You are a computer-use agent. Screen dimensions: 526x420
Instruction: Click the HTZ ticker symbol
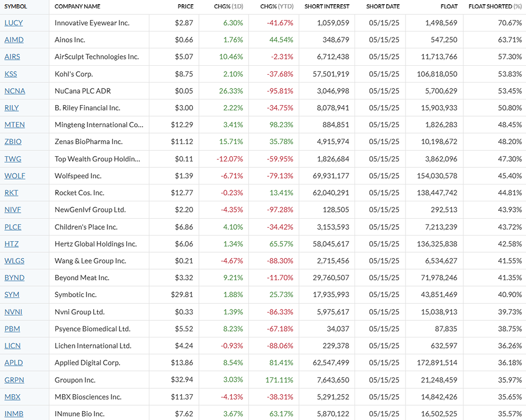click(12, 244)
